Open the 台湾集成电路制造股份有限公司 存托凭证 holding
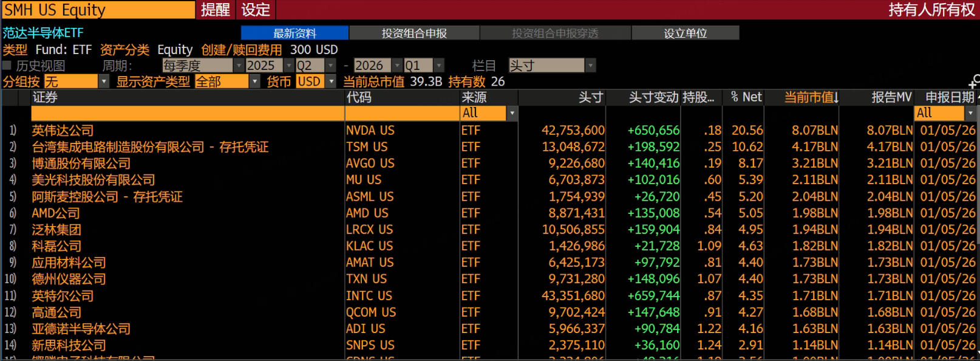This screenshot has height=361, width=980. (150, 147)
